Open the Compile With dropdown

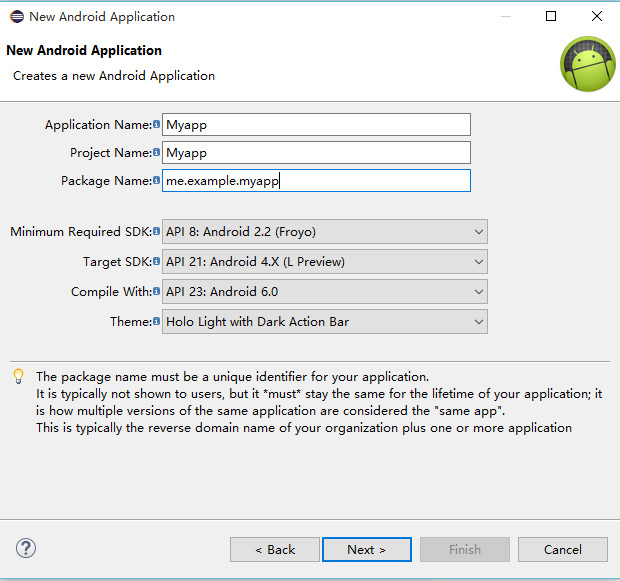coord(325,291)
